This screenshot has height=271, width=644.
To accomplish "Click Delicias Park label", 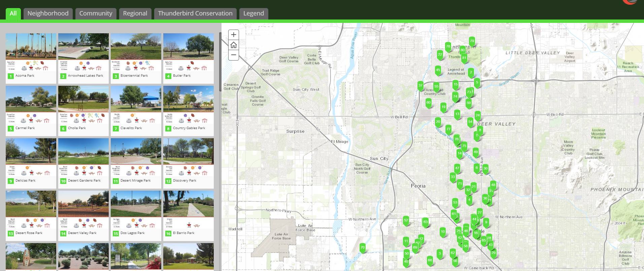I will click(x=25, y=181).
